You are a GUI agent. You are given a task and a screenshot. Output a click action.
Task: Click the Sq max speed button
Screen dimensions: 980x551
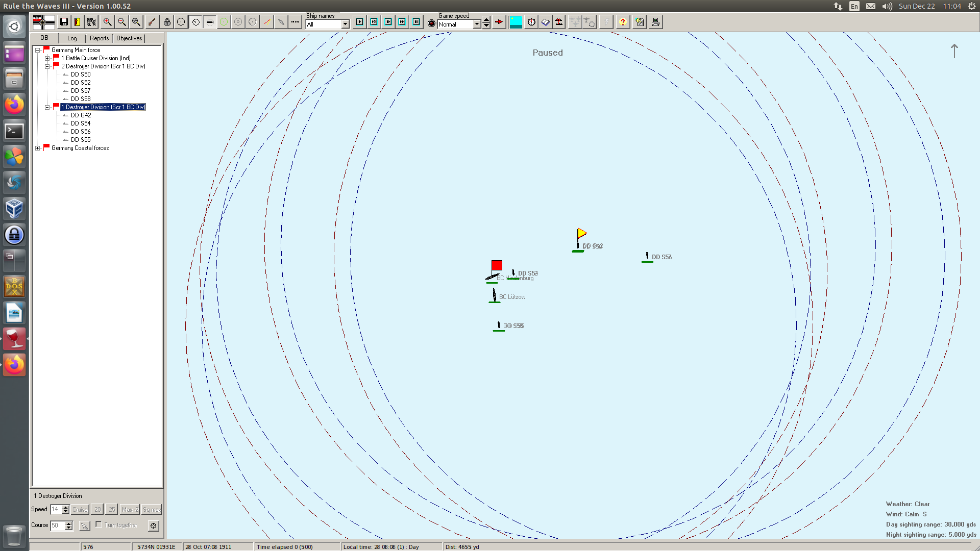coord(152,509)
